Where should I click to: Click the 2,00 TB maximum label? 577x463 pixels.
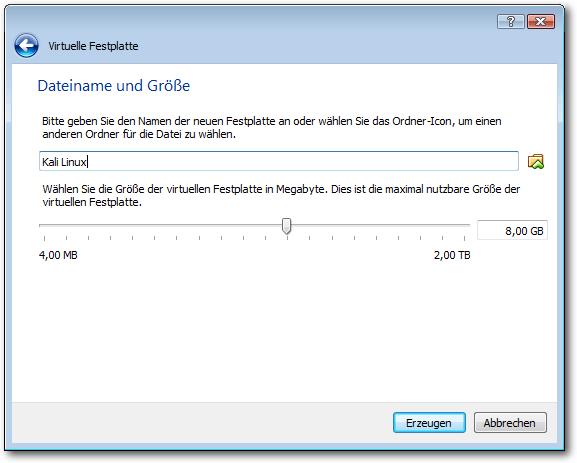tap(452, 255)
